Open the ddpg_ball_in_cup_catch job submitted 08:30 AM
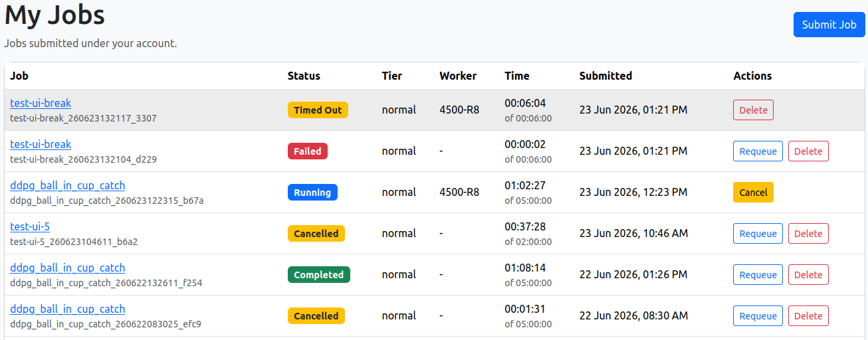Viewport: 868px width, 340px height. pyautogui.click(x=68, y=309)
